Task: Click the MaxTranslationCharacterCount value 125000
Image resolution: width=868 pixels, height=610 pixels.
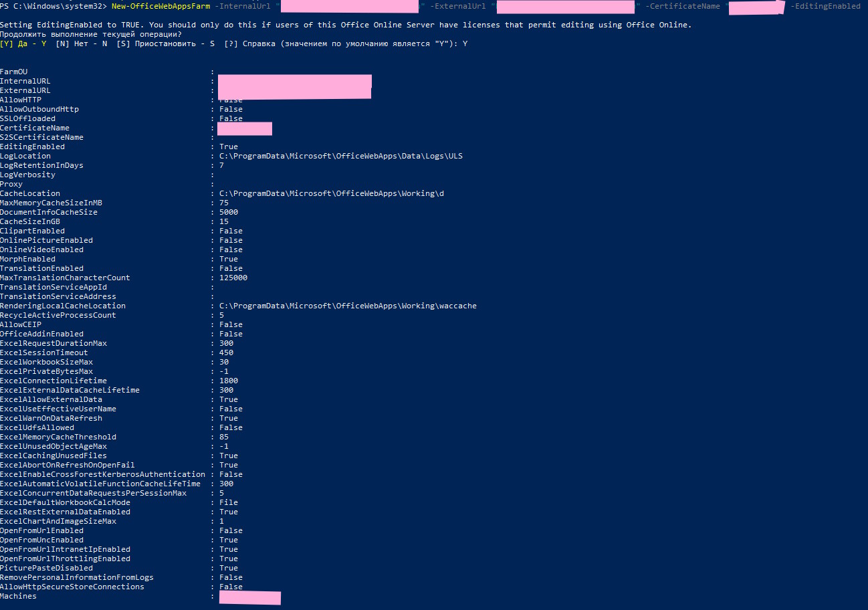Action: [x=233, y=278]
